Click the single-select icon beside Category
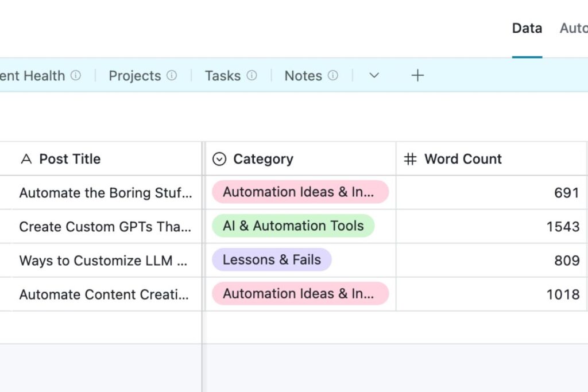The width and height of the screenshot is (588, 392). (219, 159)
